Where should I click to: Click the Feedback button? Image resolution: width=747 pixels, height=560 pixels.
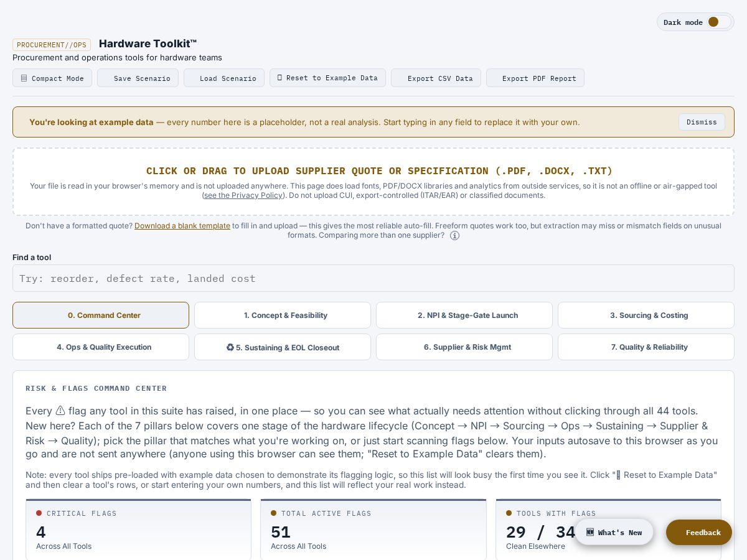click(x=699, y=532)
